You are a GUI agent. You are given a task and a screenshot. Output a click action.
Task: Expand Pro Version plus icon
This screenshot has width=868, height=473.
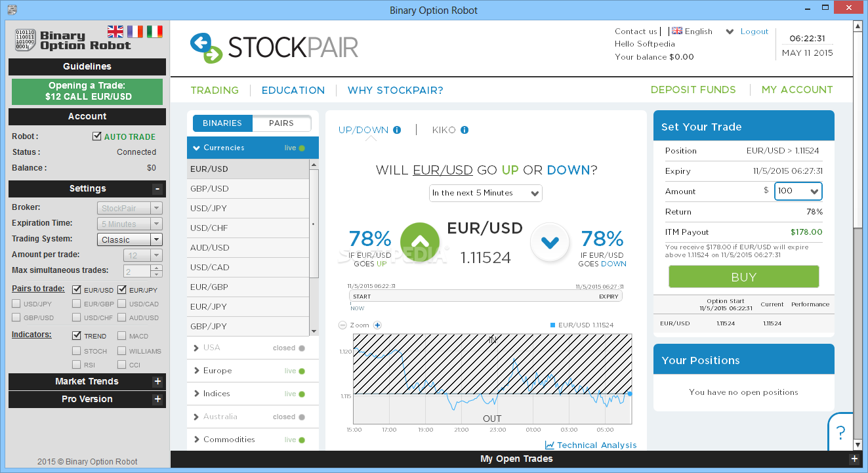pos(157,399)
